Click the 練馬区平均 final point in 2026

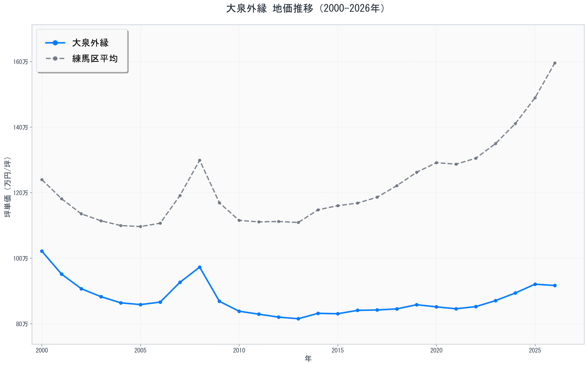pyautogui.click(x=555, y=63)
